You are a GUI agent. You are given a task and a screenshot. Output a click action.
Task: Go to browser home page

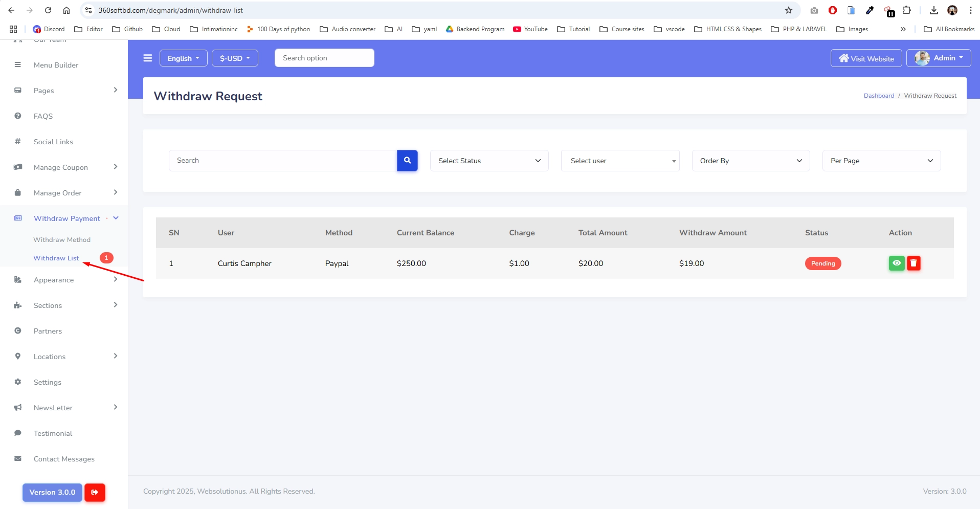pyautogui.click(x=66, y=10)
